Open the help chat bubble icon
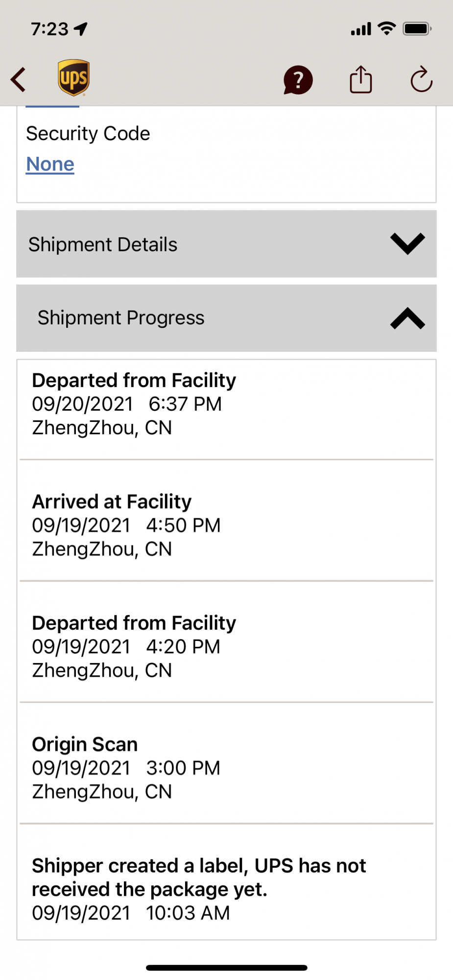453x980 pixels. click(298, 80)
